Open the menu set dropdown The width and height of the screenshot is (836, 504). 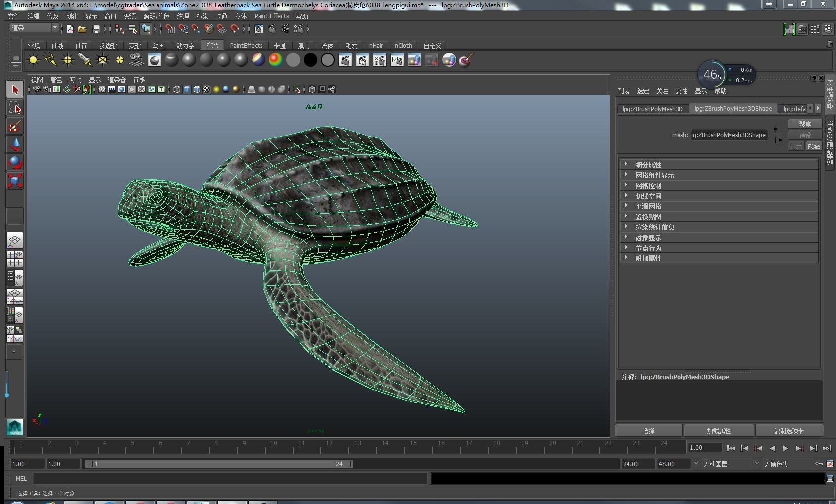35,28
